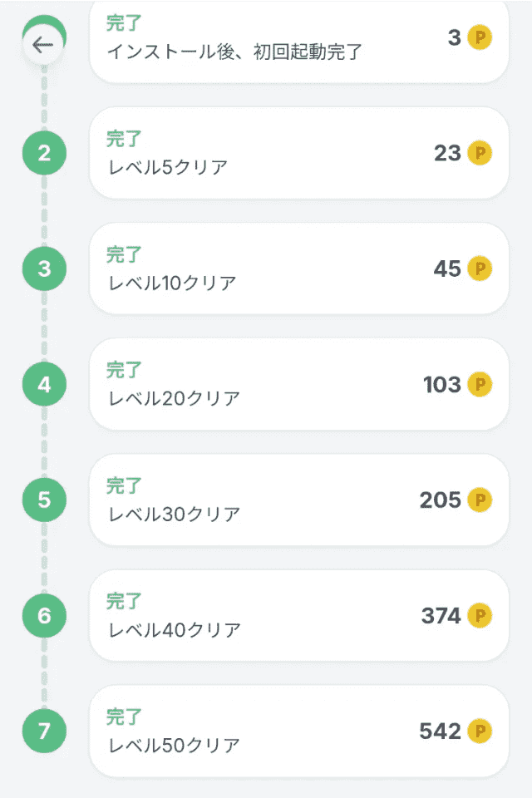Image resolution: width=532 pixels, height=798 pixels.
Task: Select step circle number 5
Action: pyautogui.click(x=44, y=500)
